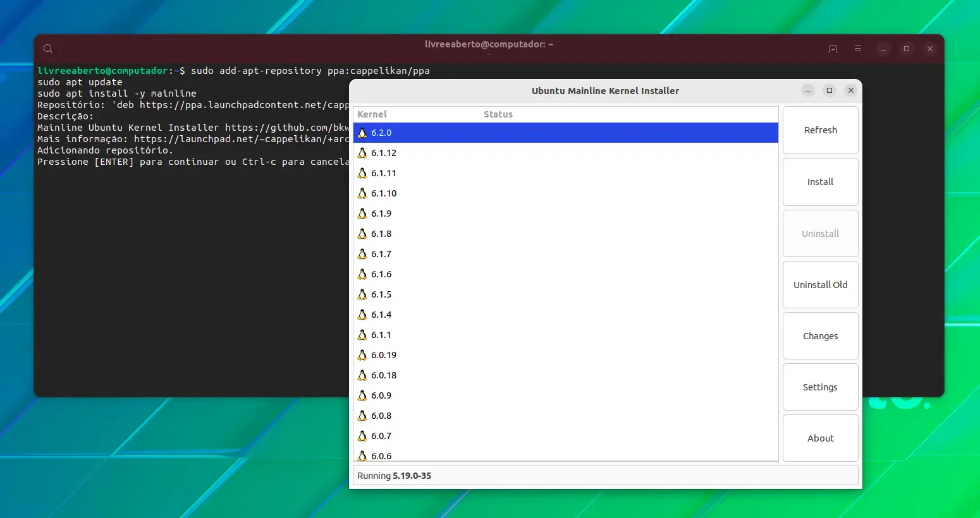Image resolution: width=980 pixels, height=518 pixels.
Task: Click the penguin icon beside kernel 6.1.4
Action: [x=362, y=315]
